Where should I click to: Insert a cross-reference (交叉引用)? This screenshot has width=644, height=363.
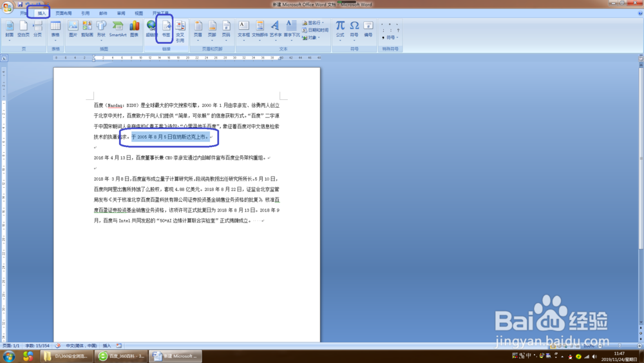[180, 31]
